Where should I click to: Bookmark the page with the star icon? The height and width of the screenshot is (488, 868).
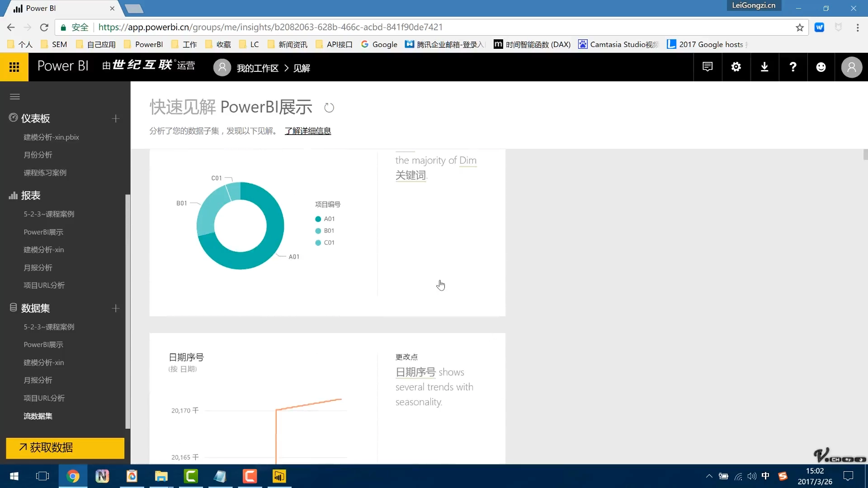[x=799, y=27]
